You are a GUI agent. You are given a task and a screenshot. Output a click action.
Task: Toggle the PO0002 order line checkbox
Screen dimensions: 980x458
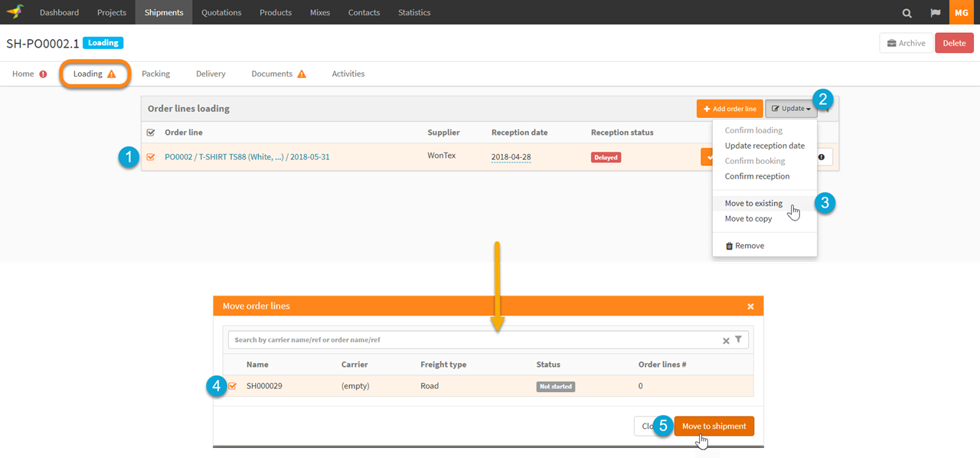(151, 157)
